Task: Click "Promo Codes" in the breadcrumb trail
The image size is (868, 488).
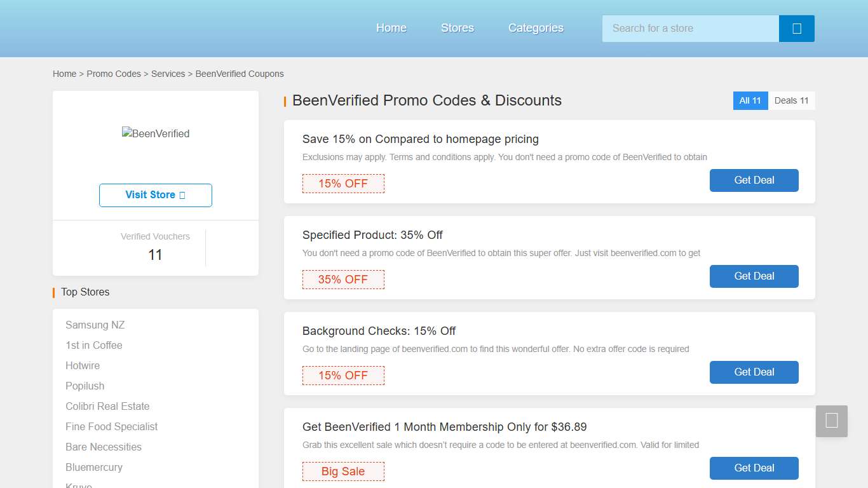Action: coord(114,74)
